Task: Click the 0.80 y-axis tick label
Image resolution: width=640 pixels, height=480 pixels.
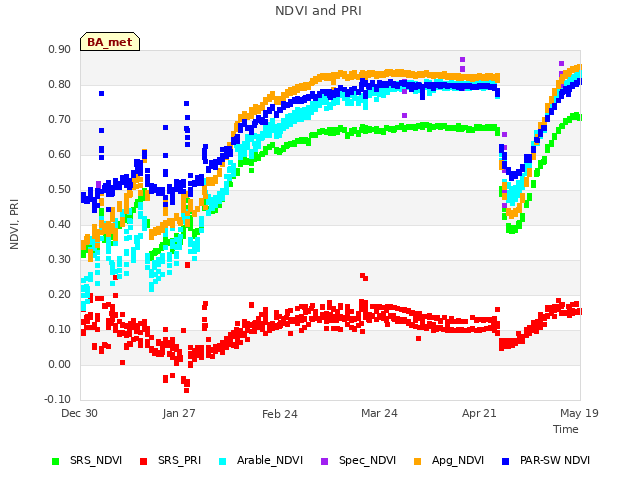Action: point(60,85)
